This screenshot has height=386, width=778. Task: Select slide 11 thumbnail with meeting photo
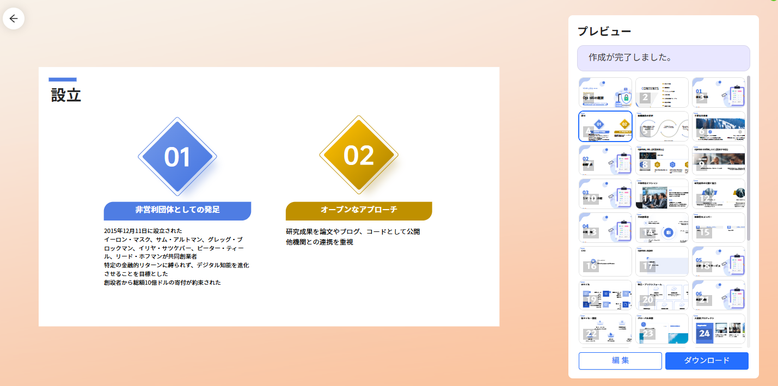coord(662,194)
